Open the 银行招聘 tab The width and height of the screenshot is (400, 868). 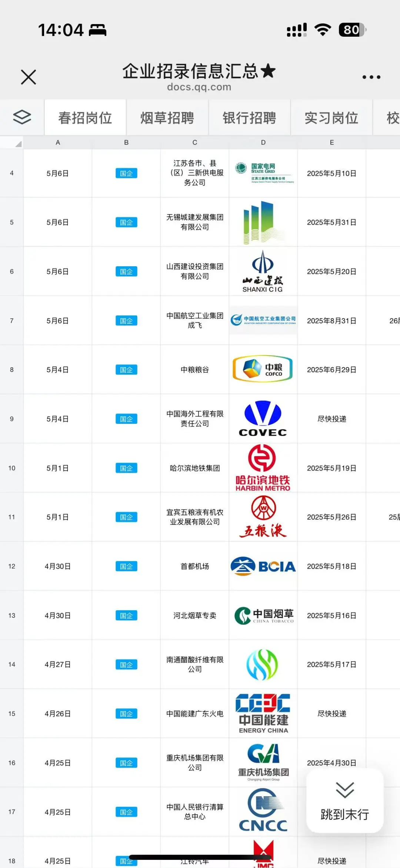point(249,118)
